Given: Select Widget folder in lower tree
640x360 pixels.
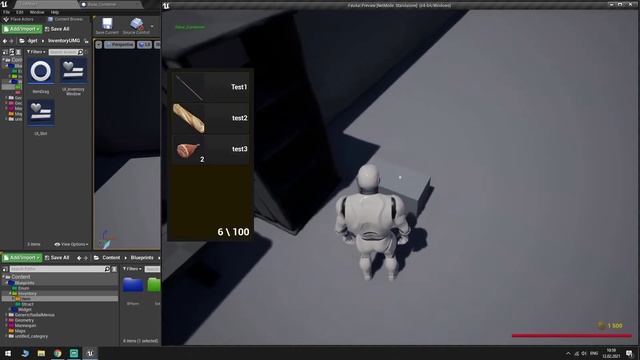Looking at the screenshot, I should point(22,309).
